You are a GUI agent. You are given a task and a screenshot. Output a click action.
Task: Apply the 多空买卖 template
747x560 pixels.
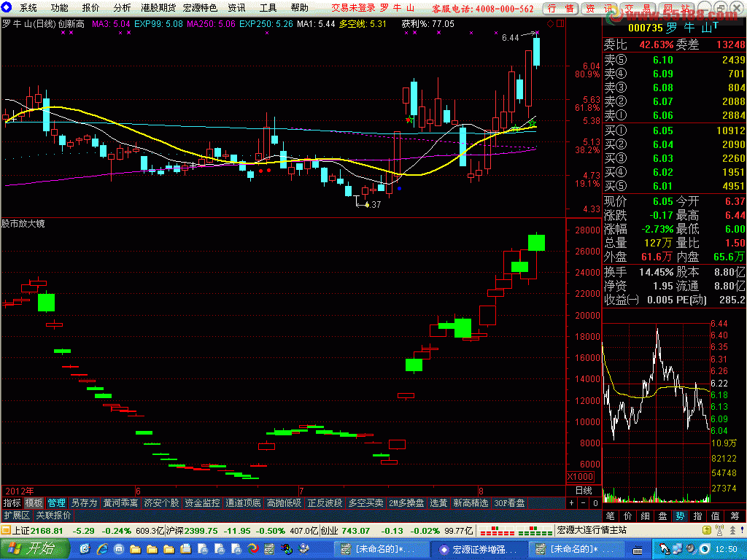click(x=366, y=503)
